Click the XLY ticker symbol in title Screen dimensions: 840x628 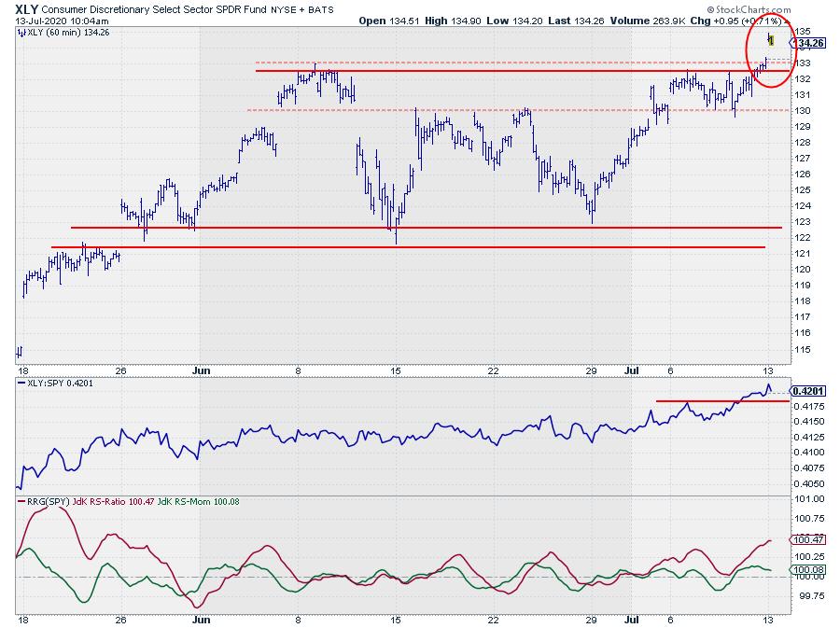coord(28,7)
